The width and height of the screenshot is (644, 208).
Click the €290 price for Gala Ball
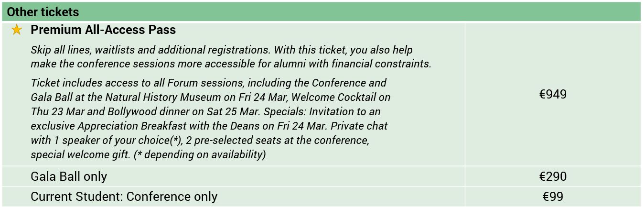[552, 176]
